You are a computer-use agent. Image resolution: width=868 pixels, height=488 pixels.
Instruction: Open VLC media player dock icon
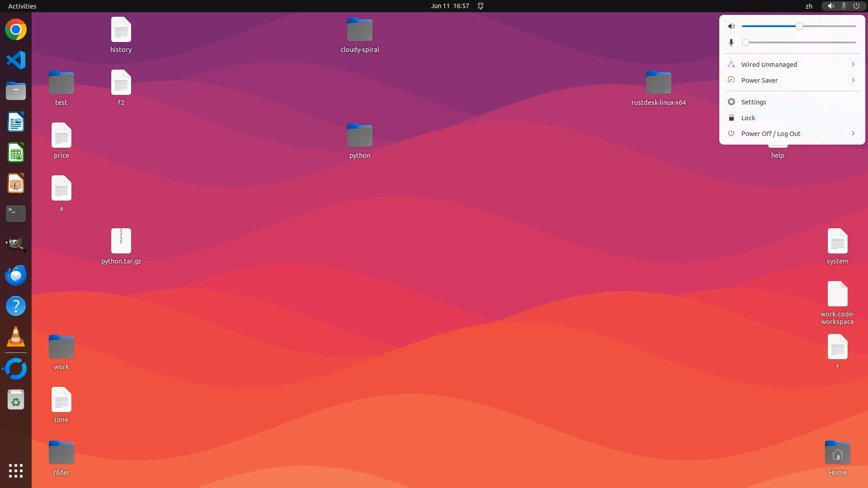point(16,337)
